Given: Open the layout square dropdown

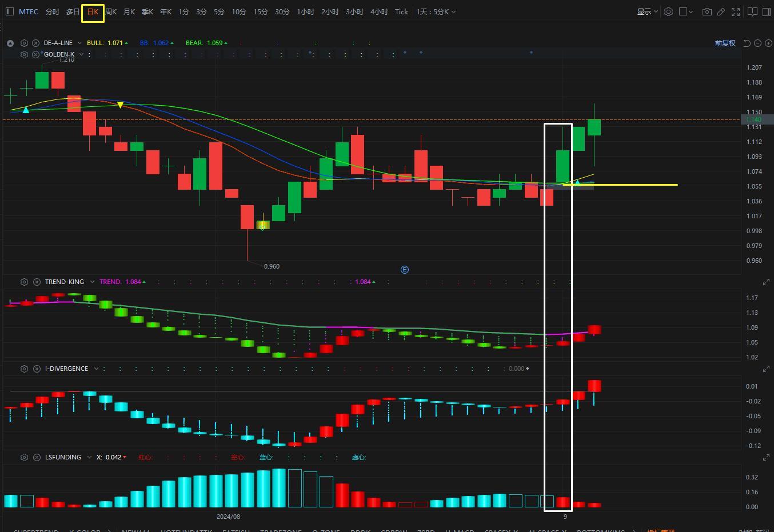Looking at the screenshot, I should (686, 11).
